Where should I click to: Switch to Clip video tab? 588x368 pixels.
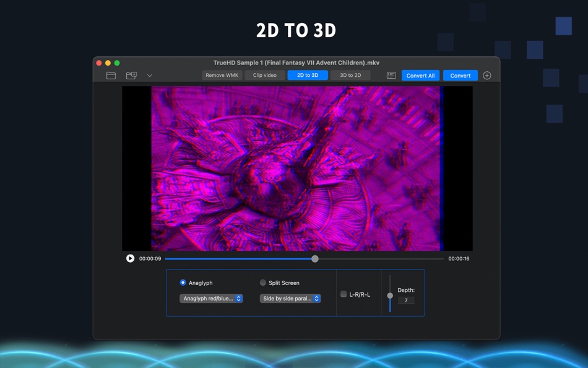tap(265, 75)
